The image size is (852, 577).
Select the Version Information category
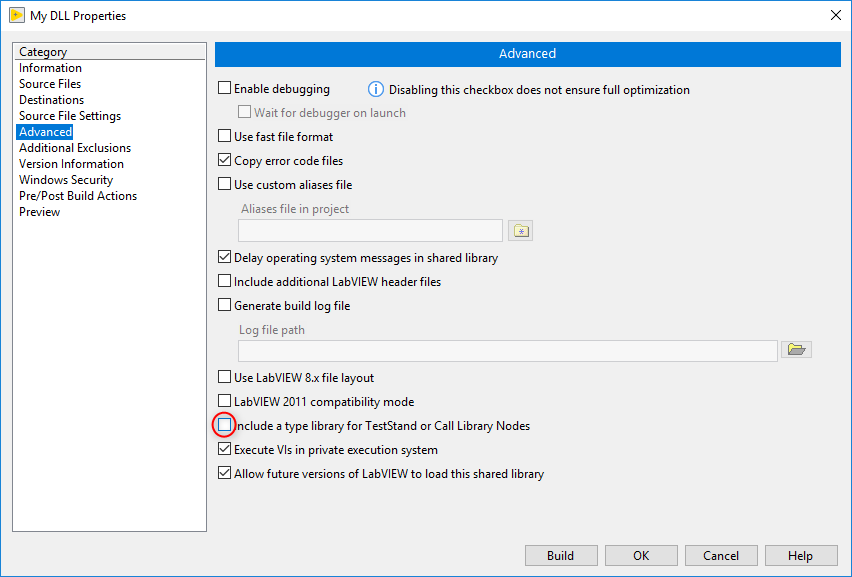(71, 164)
